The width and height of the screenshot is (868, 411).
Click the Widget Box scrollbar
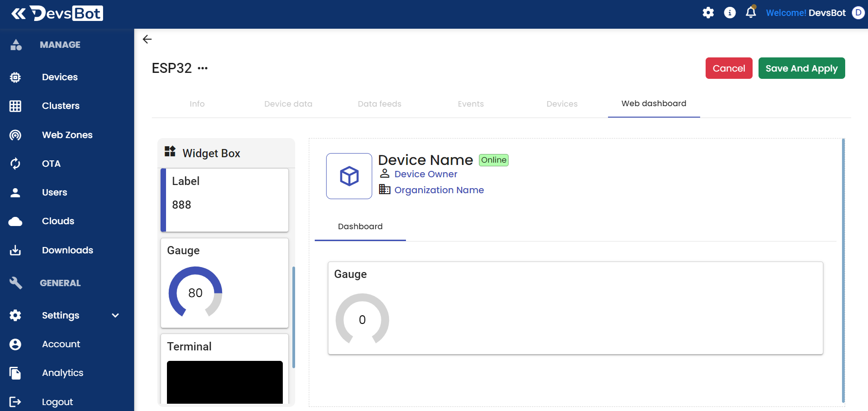point(293,317)
